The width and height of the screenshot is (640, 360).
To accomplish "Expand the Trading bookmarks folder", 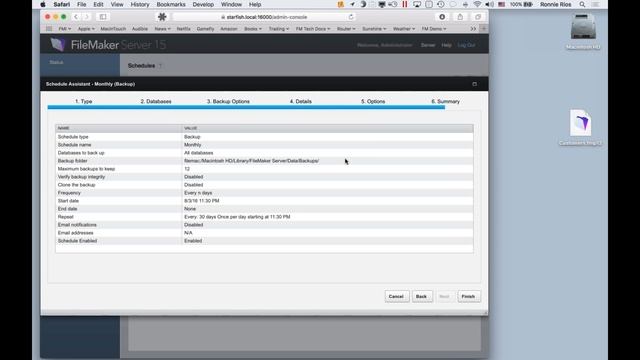I will pos(279,29).
